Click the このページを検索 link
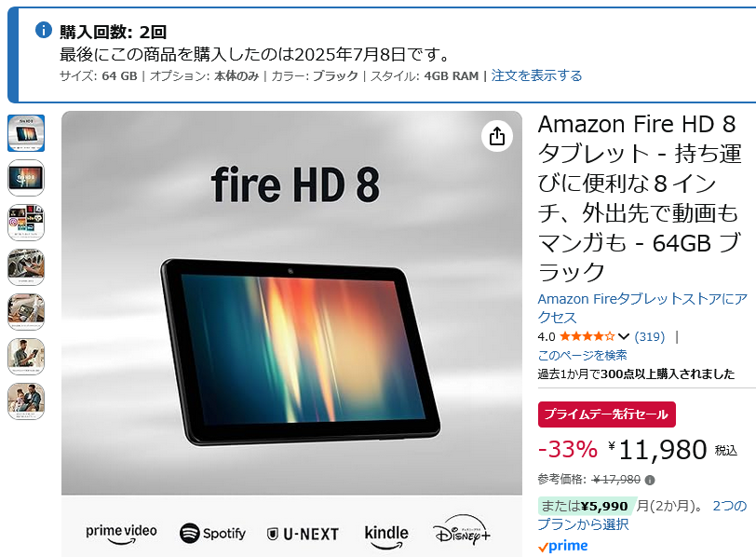The width and height of the screenshot is (756, 557). 583,356
